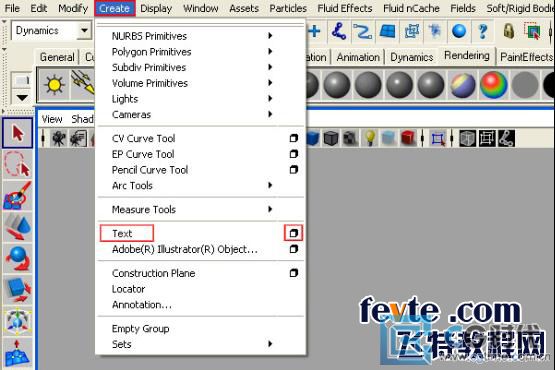Click the light bulb use-lights icon
The width and height of the screenshot is (555, 370).
(370, 138)
